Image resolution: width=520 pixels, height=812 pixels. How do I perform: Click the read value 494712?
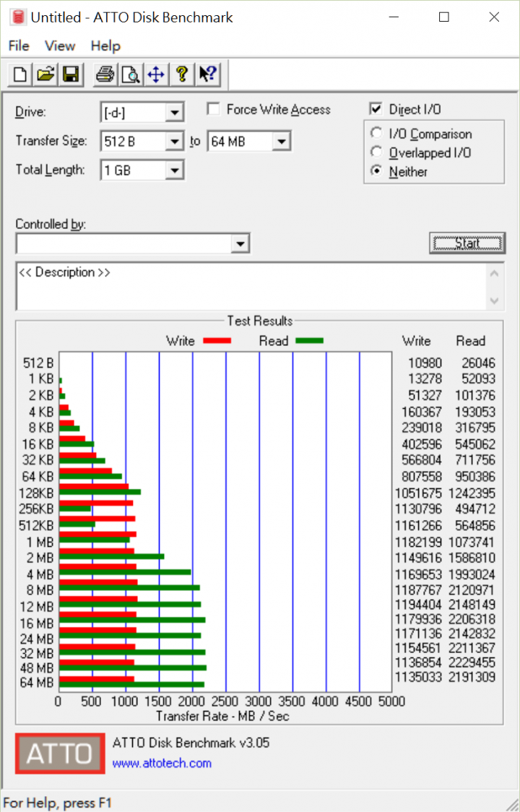click(475, 509)
